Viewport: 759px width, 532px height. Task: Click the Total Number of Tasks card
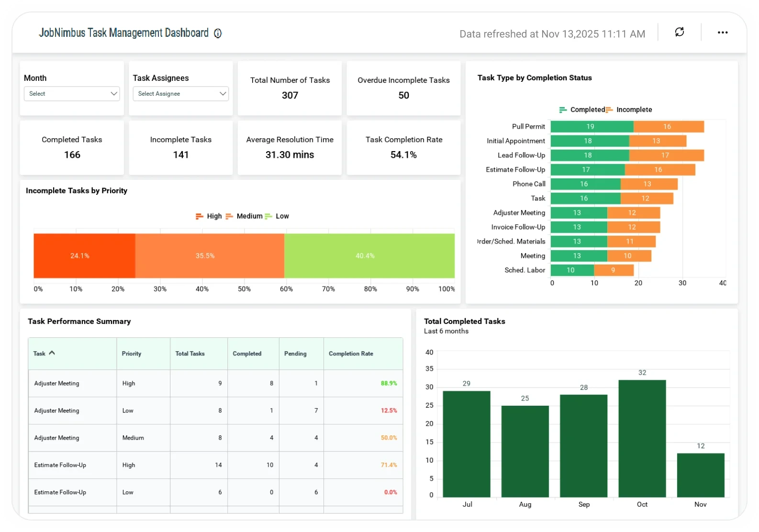coord(290,88)
